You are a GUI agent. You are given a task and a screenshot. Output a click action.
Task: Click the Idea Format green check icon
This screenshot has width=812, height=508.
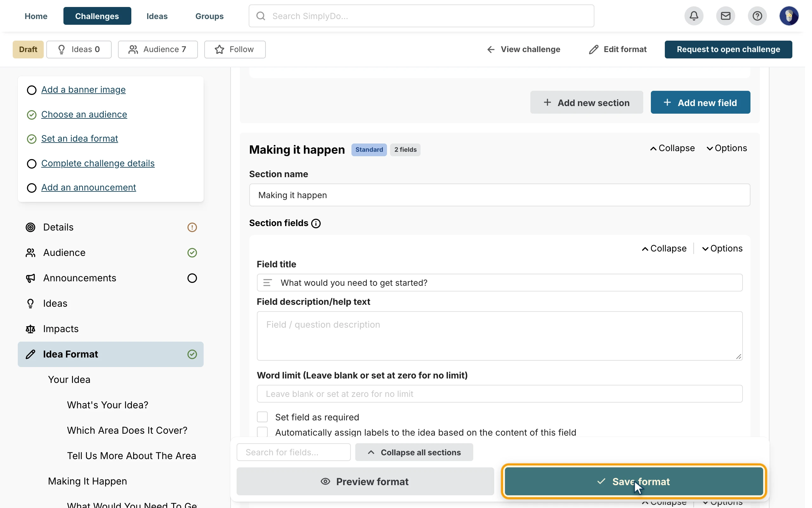pyautogui.click(x=192, y=354)
